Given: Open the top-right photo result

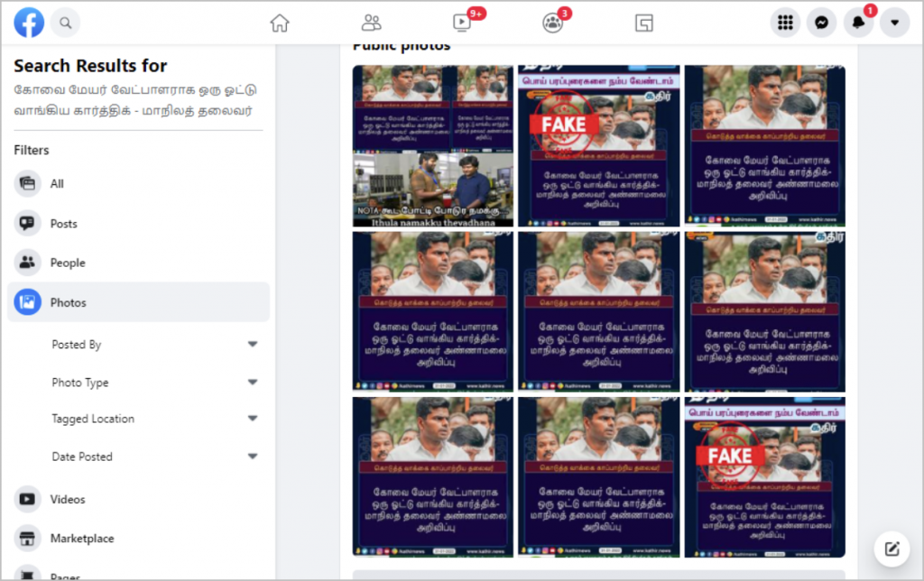Looking at the screenshot, I should coord(765,145).
